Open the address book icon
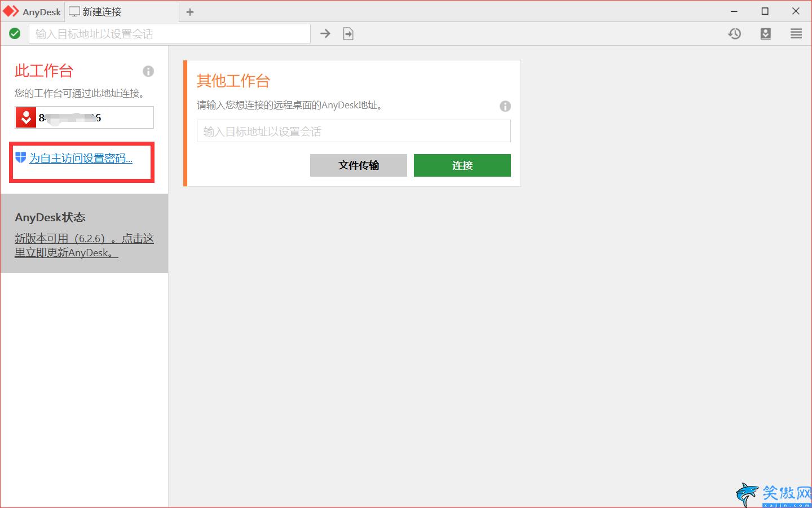This screenshot has height=508, width=812. coord(765,34)
